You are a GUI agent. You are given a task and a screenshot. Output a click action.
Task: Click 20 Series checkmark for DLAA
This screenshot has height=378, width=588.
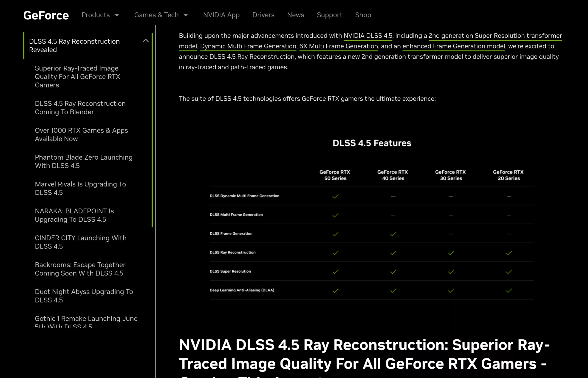click(509, 291)
